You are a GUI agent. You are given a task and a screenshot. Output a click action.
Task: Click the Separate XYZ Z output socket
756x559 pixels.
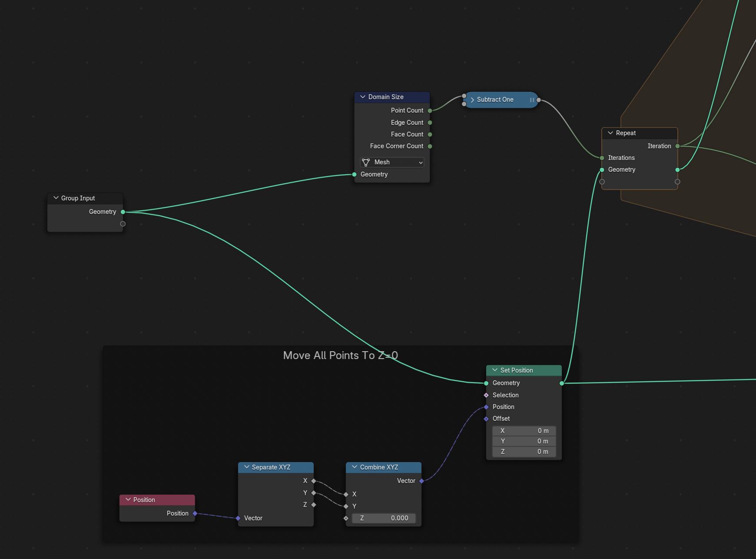coord(314,505)
